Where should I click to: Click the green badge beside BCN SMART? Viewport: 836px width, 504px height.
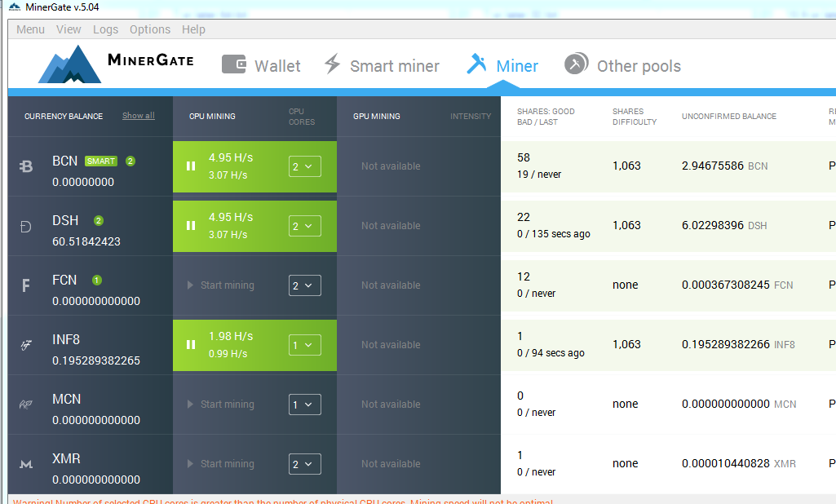click(130, 161)
